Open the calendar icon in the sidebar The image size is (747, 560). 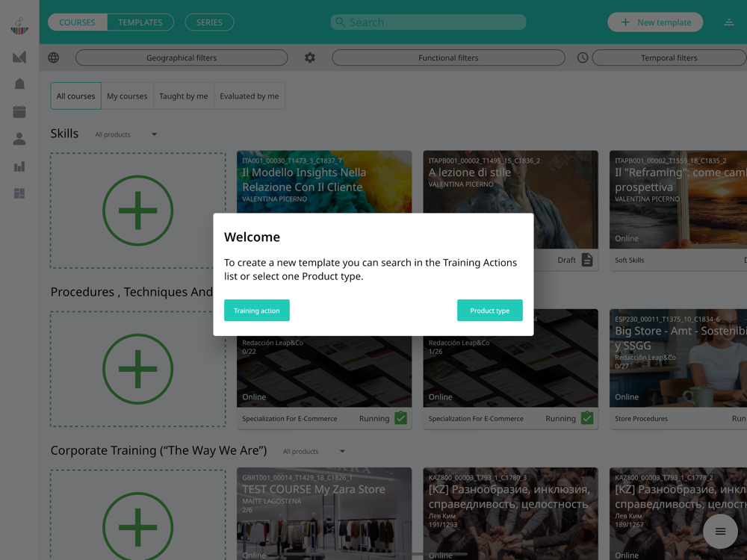19,111
